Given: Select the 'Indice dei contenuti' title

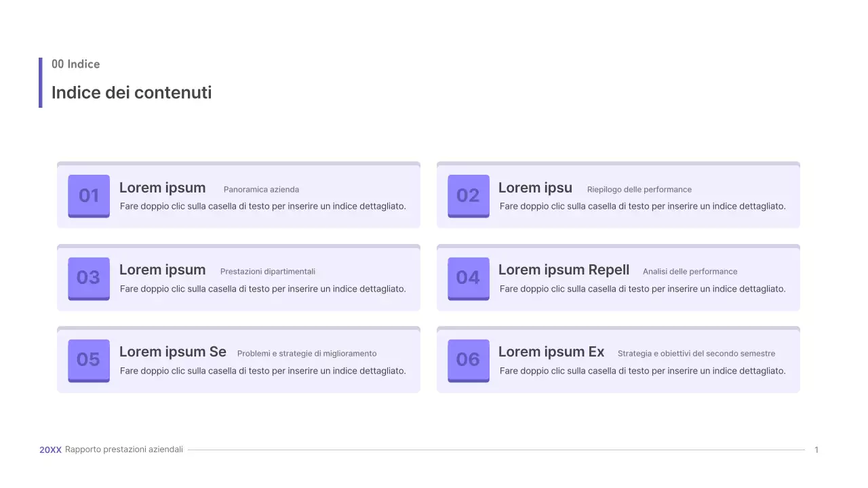Looking at the screenshot, I should tap(132, 93).
